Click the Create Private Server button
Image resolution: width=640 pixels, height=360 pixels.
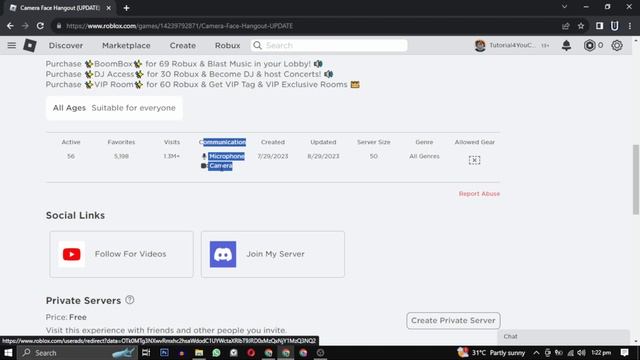click(x=453, y=320)
